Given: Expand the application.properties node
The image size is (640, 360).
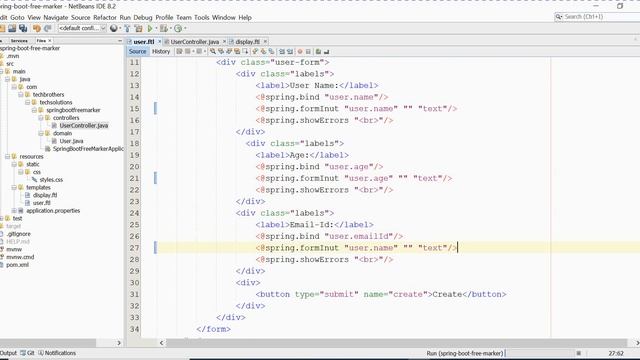Looking at the screenshot, I should point(14,211).
